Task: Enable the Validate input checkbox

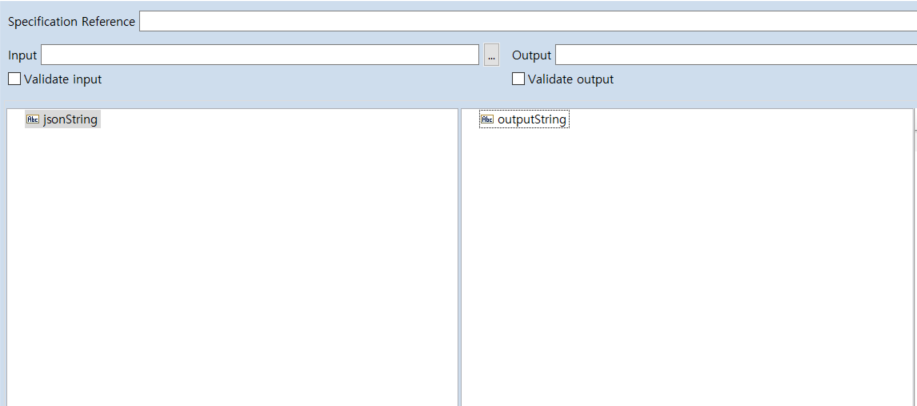Action: [x=14, y=79]
